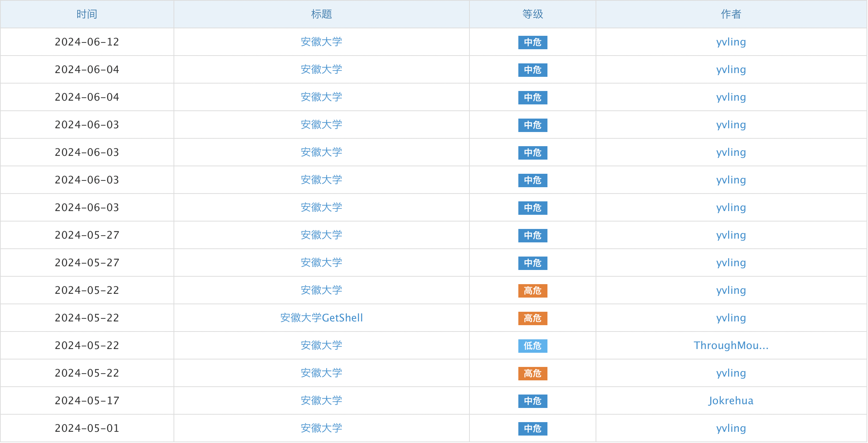The image size is (868, 443).
Task: Open the 安徽大学GetShell report link
Action: pyautogui.click(x=321, y=318)
